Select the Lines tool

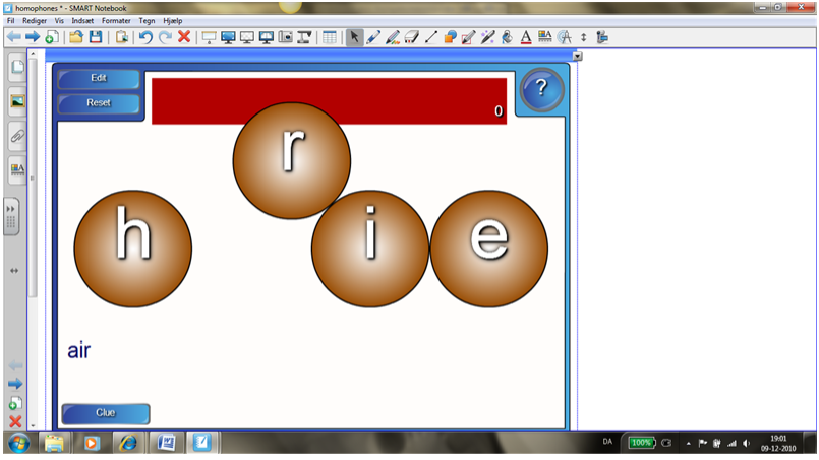(x=431, y=37)
